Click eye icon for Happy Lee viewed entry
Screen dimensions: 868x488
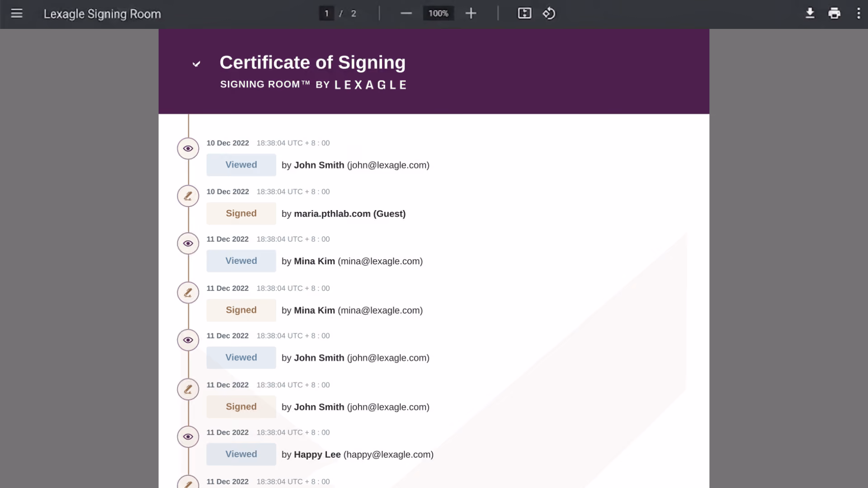pyautogui.click(x=188, y=437)
